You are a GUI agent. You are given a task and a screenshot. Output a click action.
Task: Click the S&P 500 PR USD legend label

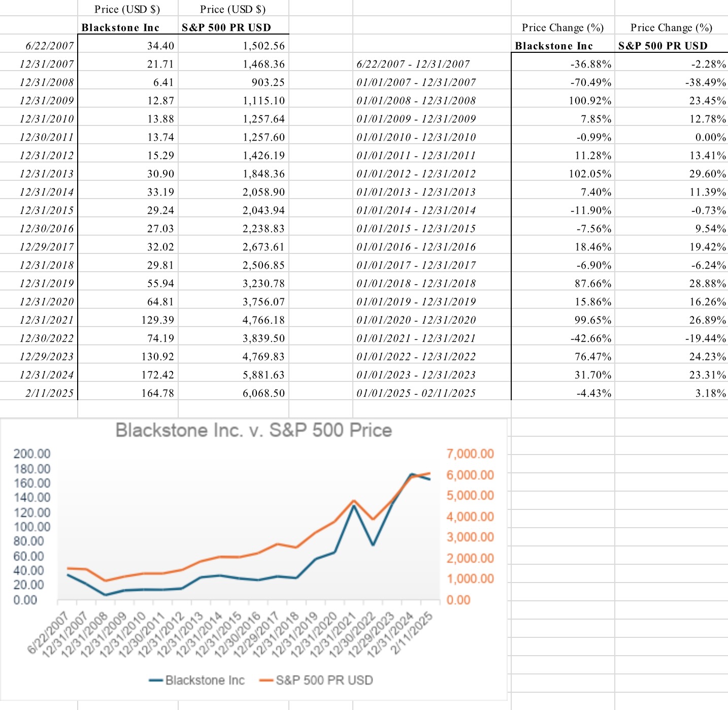click(324, 680)
